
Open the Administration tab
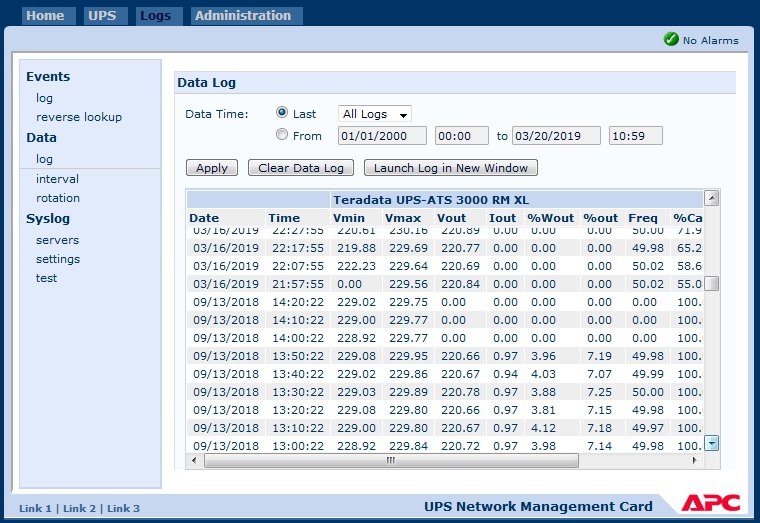[x=243, y=16]
